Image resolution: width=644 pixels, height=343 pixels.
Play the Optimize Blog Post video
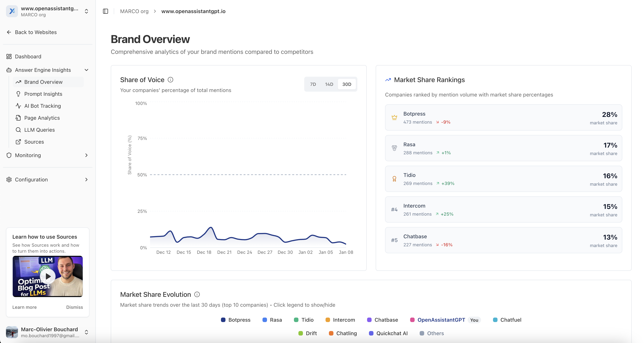[48, 276]
